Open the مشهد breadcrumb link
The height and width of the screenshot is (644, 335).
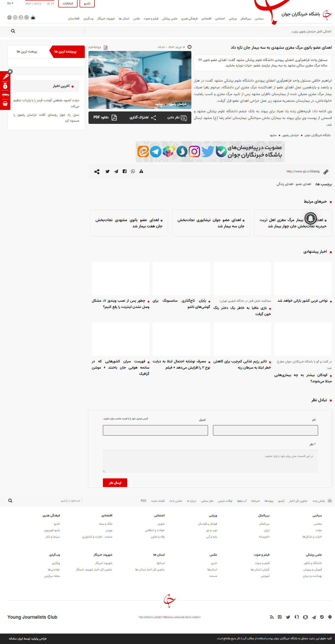pos(273,135)
